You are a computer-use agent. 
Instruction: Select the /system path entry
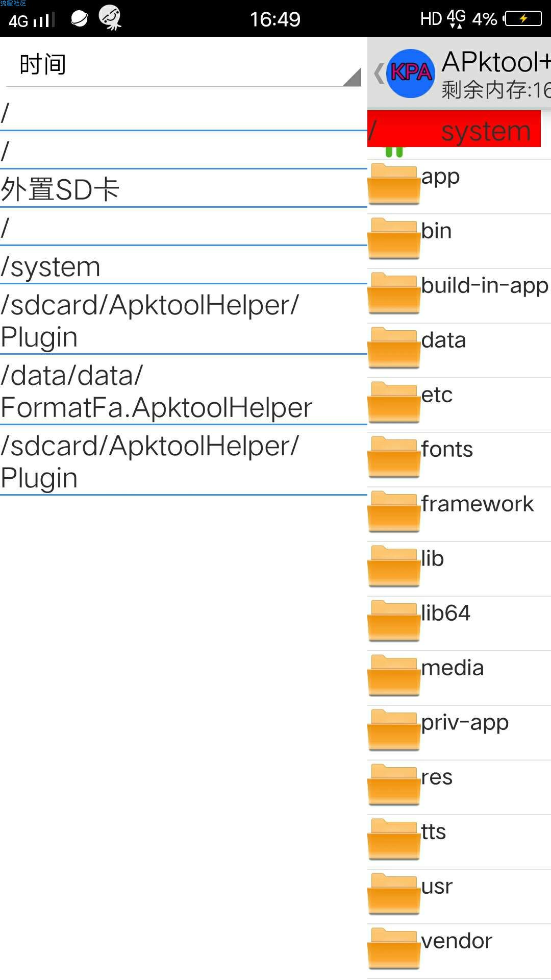(x=184, y=266)
